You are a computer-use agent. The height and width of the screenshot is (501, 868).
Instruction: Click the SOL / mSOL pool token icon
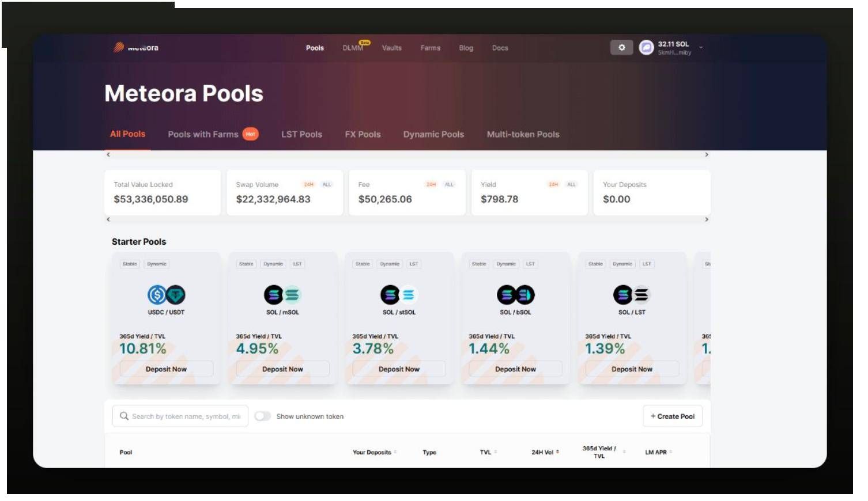coord(282,295)
